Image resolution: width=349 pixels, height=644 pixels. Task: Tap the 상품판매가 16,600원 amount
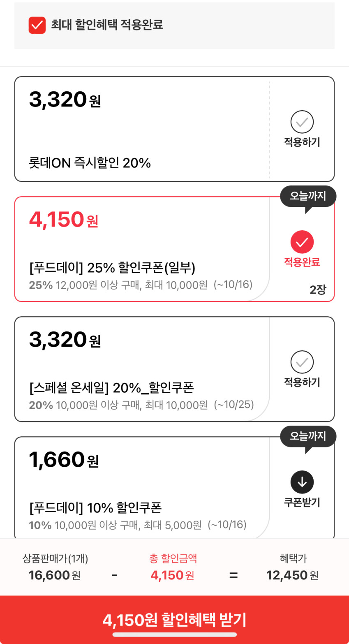tap(55, 575)
